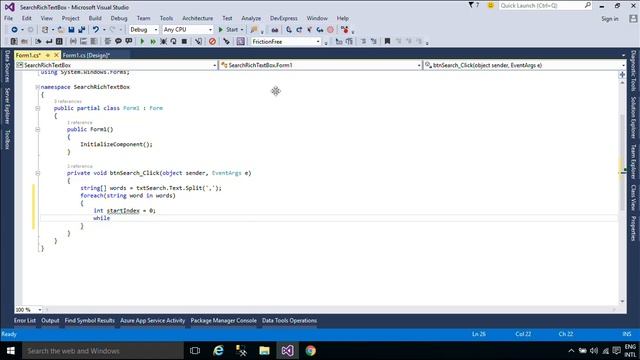Click the Start button label
This screenshot has width=640, height=360.
tap(232, 30)
